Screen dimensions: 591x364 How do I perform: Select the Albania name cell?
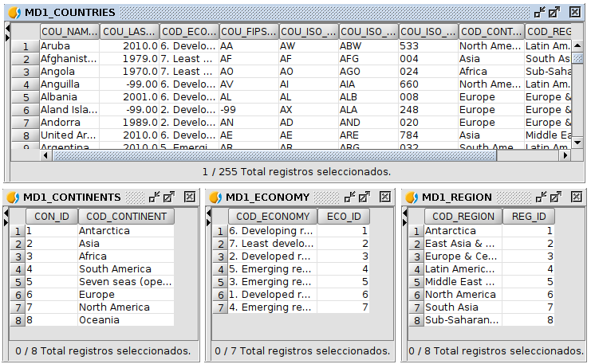coord(69,96)
